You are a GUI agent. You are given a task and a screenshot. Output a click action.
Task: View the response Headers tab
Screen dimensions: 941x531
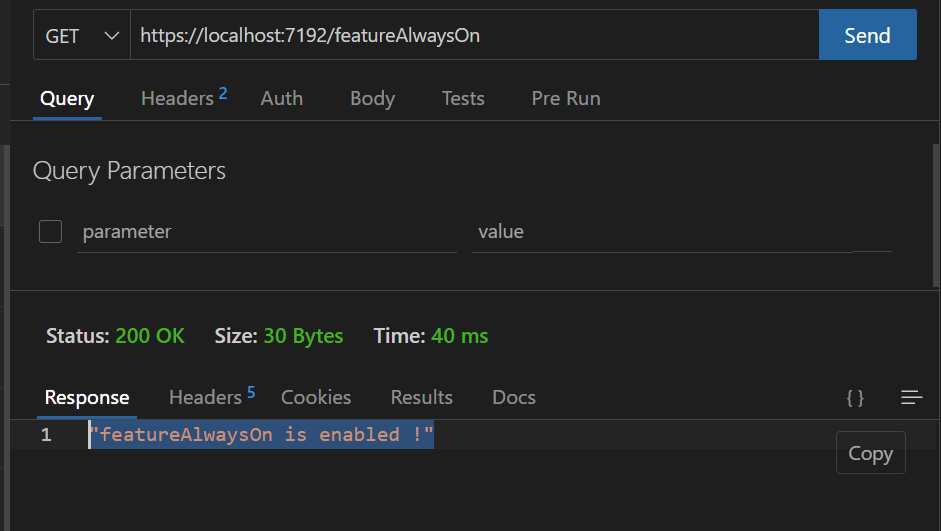(212, 397)
